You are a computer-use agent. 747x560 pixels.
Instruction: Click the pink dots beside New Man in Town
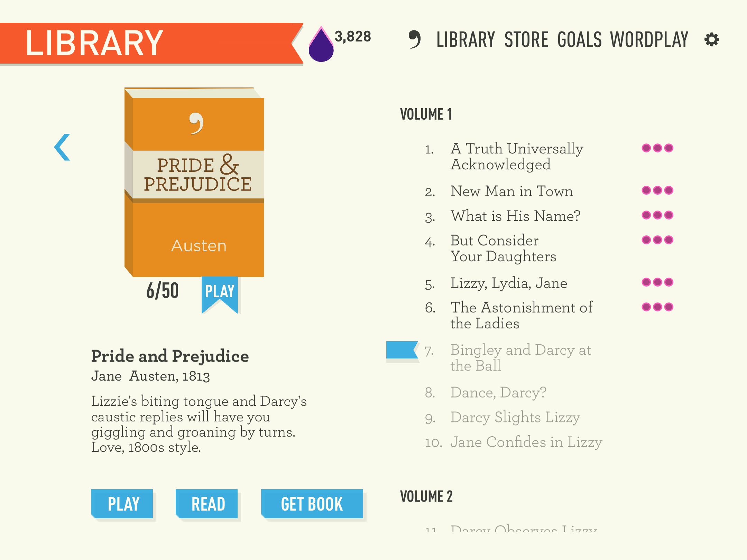[x=657, y=190]
